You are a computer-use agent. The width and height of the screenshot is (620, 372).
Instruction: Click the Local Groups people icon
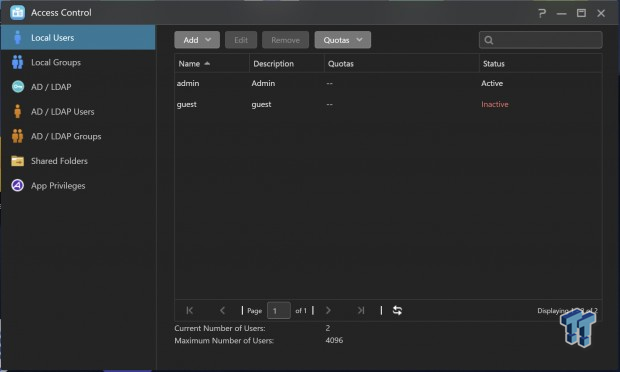(x=17, y=62)
